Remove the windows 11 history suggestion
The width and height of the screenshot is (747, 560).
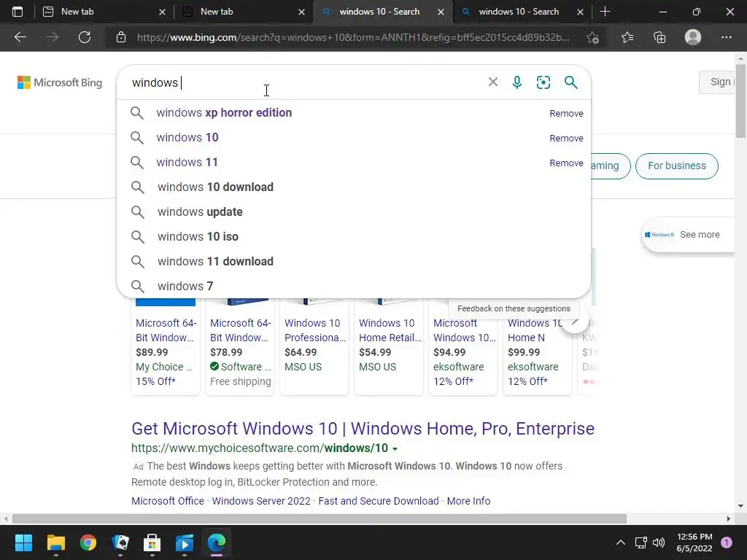[x=566, y=163]
